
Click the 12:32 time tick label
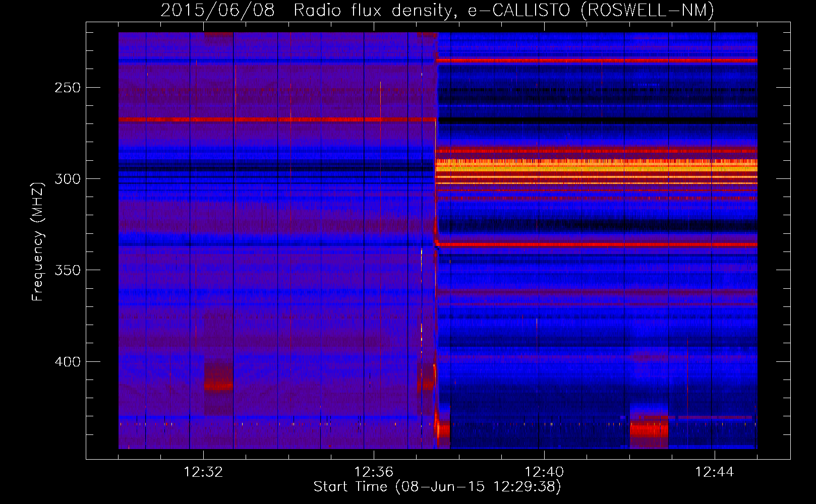[x=203, y=472]
